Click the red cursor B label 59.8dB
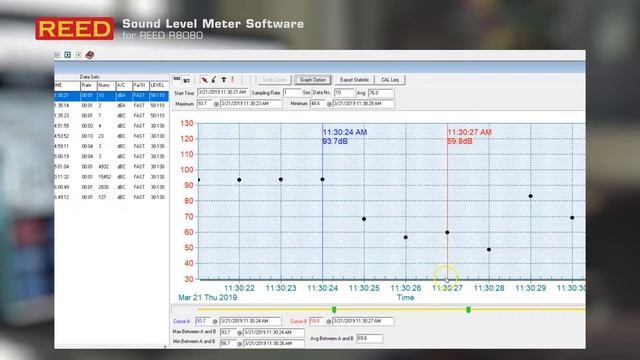The width and height of the screenshot is (640, 360). click(x=460, y=141)
